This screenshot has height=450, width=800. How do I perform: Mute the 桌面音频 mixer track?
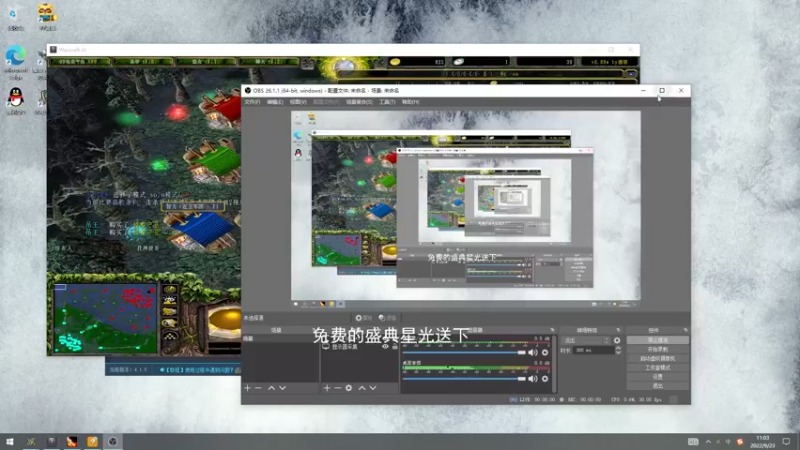tap(533, 379)
